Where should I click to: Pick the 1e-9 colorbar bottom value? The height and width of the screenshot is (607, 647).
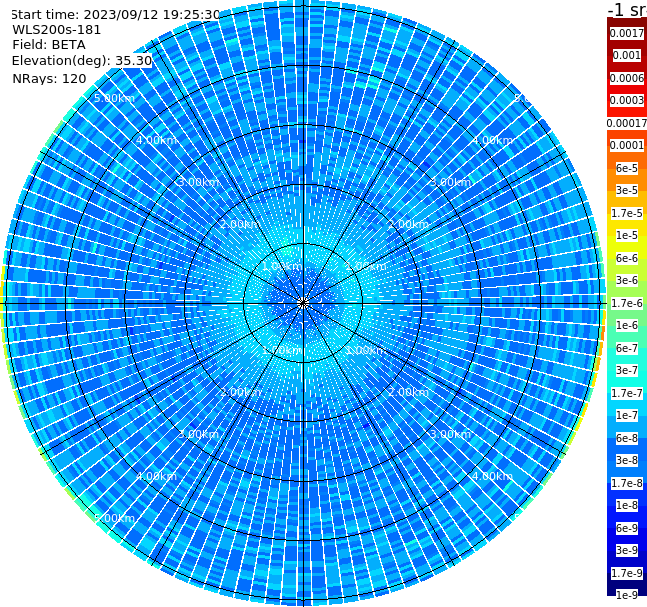(x=627, y=595)
